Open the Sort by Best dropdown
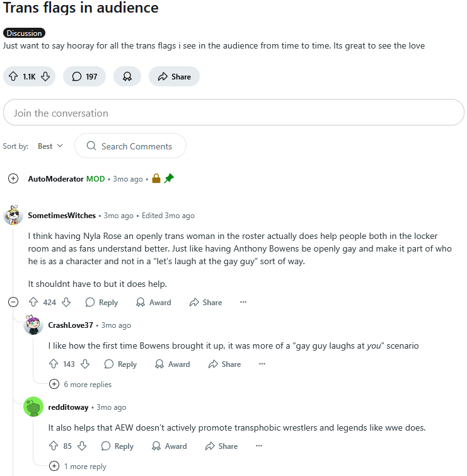467x476 pixels. [x=50, y=146]
